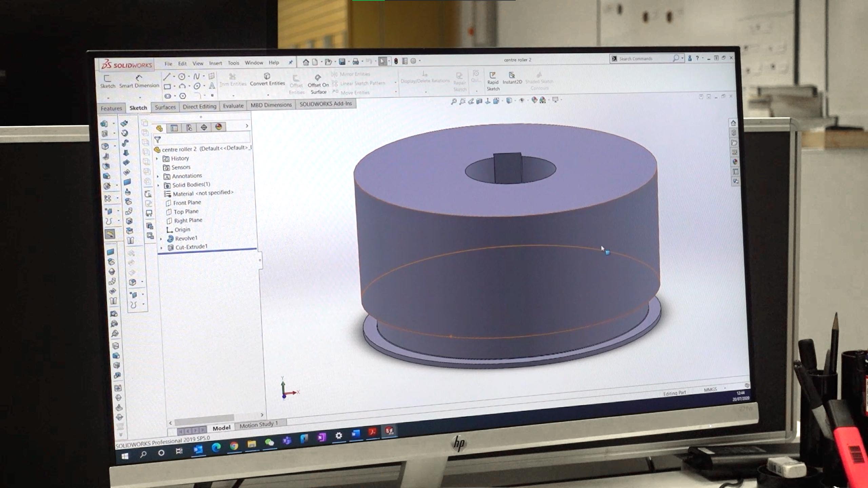Viewport: 868px width, 488px height.
Task: Click the Zoom to Fit icon
Action: pos(454,100)
